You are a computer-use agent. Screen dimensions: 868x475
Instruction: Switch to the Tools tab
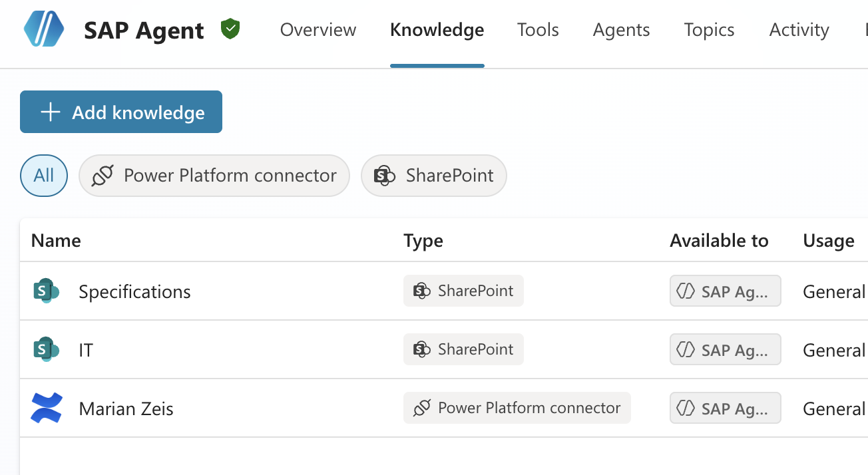[538, 30]
